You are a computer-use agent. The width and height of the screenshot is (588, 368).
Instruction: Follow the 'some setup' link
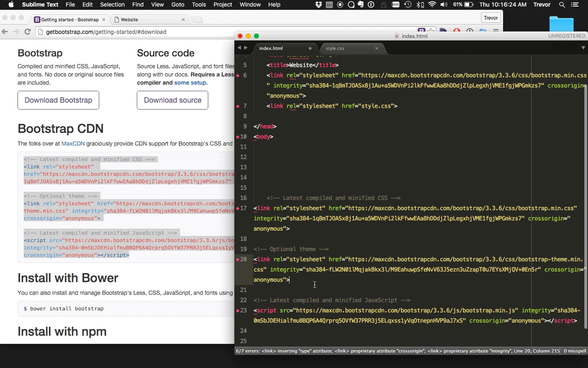[x=191, y=83]
